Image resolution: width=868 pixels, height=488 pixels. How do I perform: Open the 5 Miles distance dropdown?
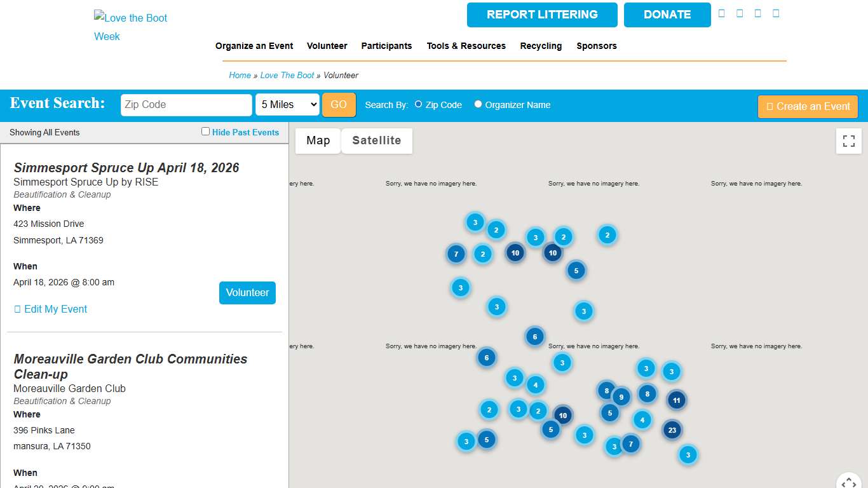click(x=287, y=105)
